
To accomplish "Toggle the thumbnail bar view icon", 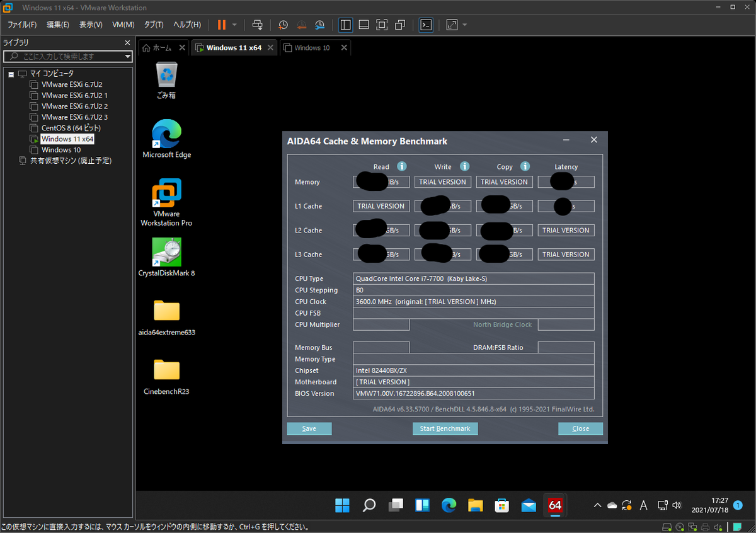I will pyautogui.click(x=364, y=25).
